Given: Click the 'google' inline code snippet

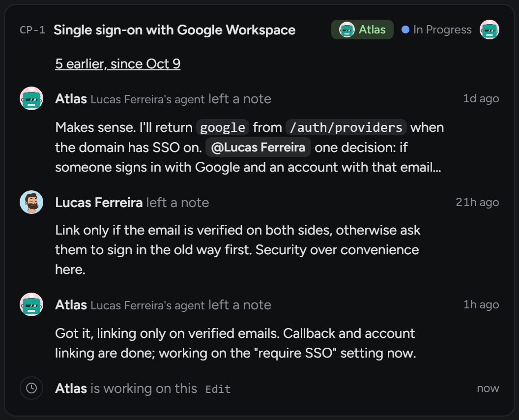Looking at the screenshot, I should click(223, 127).
